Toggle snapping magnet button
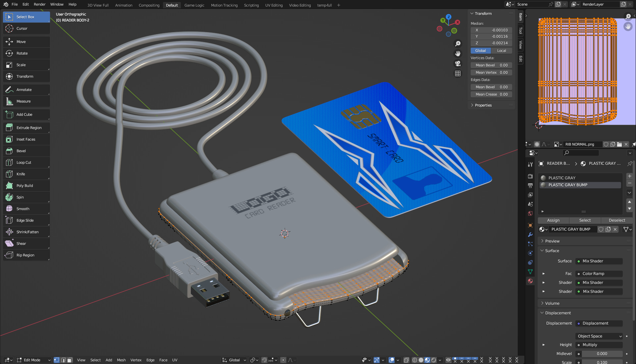636x364 pixels. point(264,360)
